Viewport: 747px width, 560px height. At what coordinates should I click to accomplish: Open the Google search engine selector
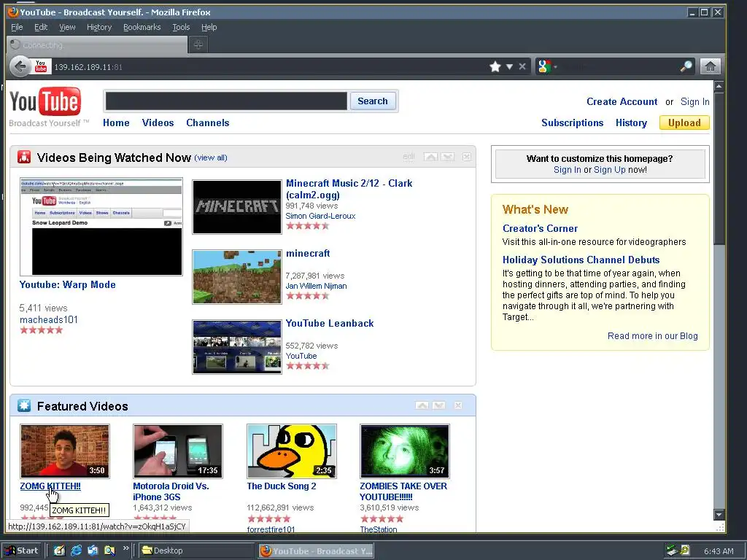click(547, 66)
